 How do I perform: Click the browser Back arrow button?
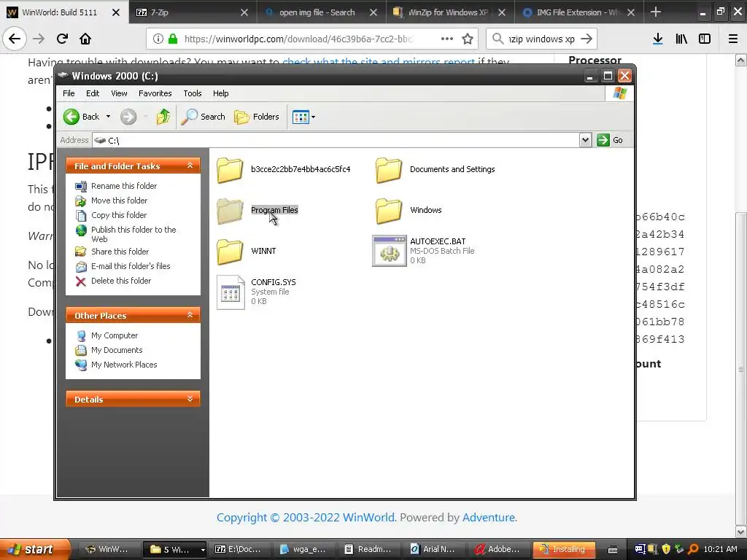(x=15, y=39)
